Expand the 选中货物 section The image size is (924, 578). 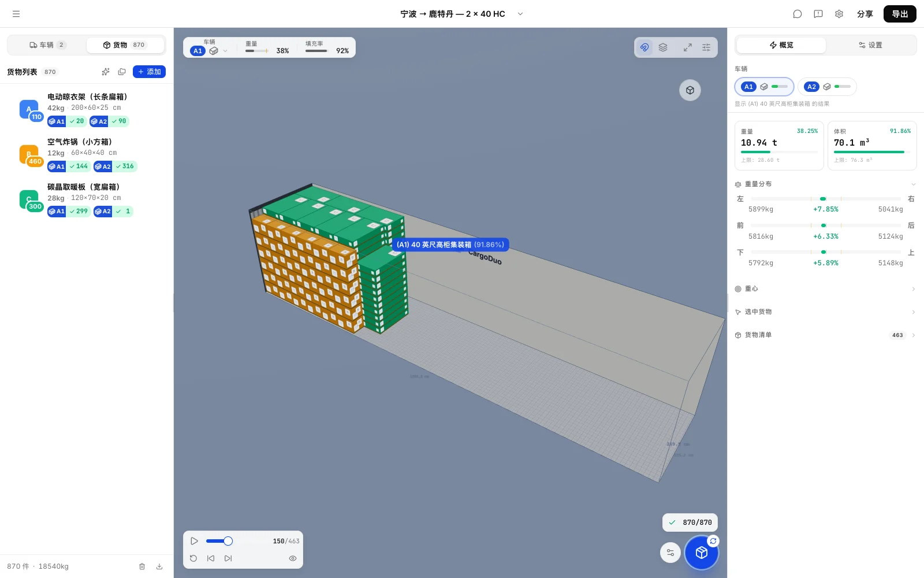(825, 312)
